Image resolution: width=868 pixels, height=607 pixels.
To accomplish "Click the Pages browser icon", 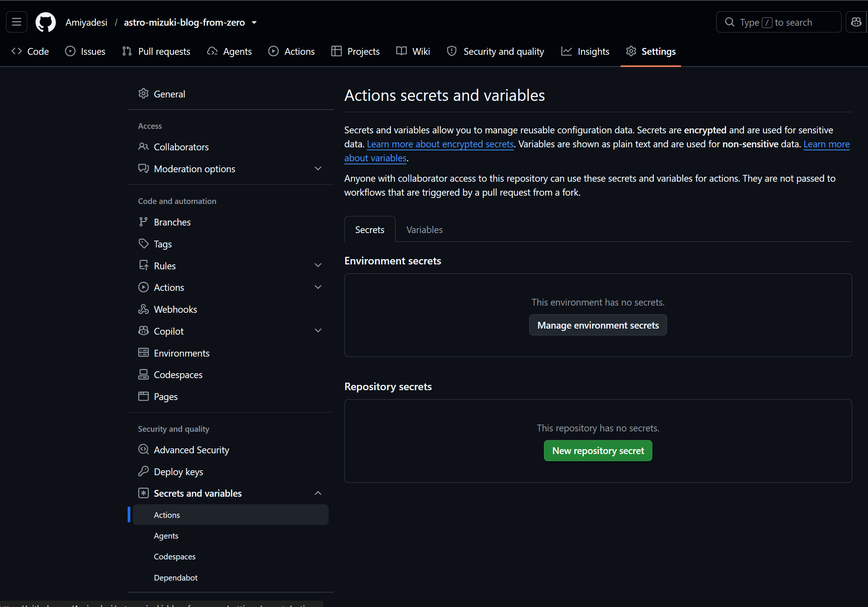I will tap(143, 396).
